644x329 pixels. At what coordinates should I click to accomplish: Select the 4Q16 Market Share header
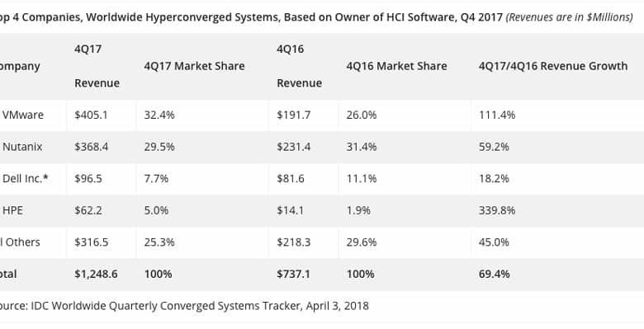pos(396,66)
